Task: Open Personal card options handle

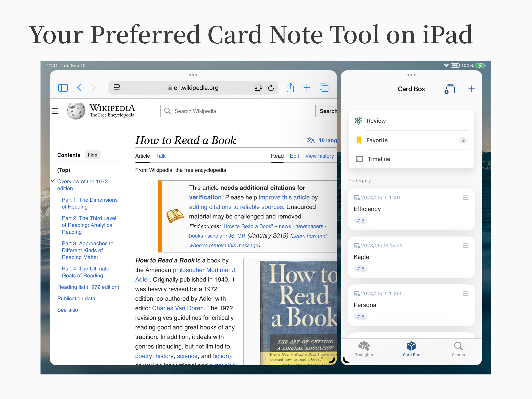Action: 466,294
